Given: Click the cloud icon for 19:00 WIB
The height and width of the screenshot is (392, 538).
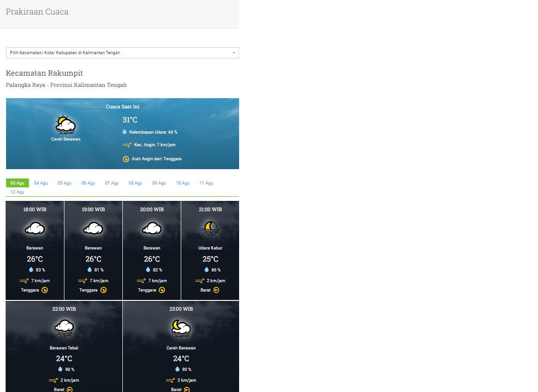Looking at the screenshot, I should [93, 228].
